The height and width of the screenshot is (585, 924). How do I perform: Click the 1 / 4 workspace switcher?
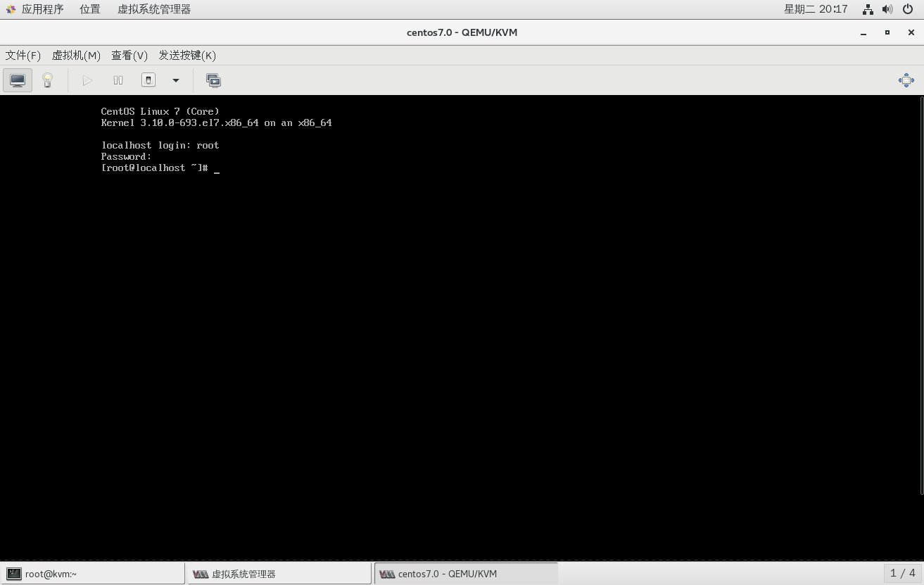tap(902, 573)
